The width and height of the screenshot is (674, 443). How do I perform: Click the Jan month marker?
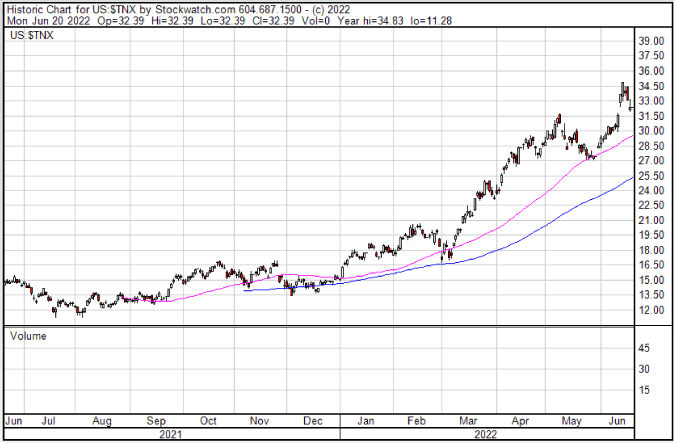[x=366, y=420]
